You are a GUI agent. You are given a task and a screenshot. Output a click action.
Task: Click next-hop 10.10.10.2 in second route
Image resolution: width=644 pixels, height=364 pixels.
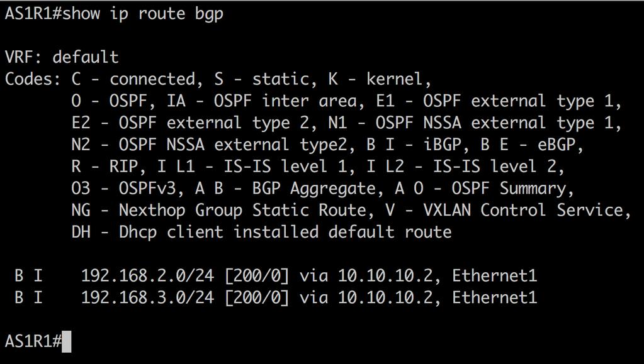[385, 297]
